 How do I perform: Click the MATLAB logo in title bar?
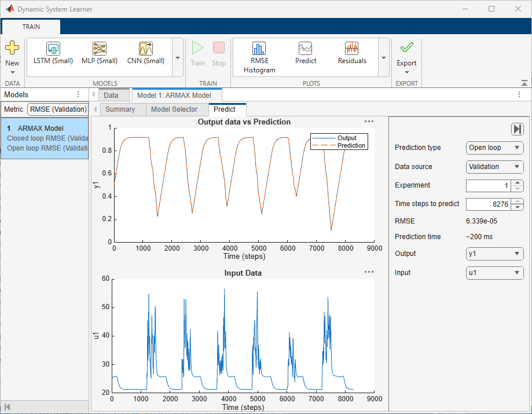[x=9, y=9]
